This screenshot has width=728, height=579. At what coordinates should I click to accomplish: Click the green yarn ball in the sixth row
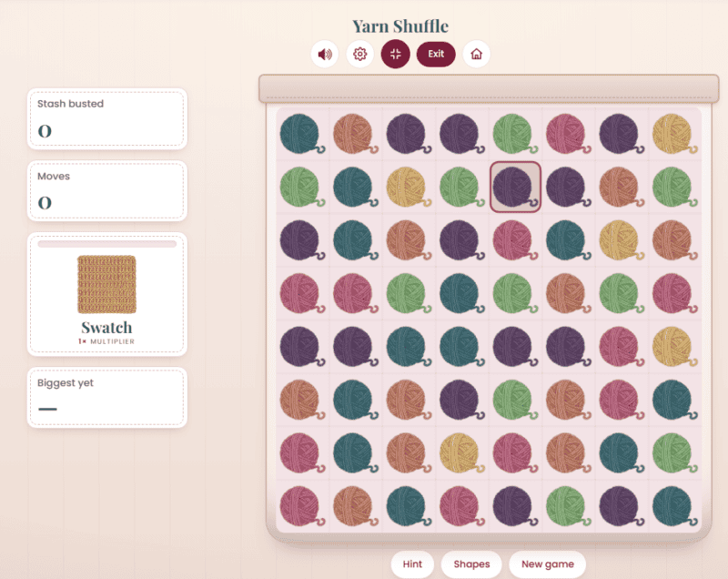pyautogui.click(x=515, y=401)
